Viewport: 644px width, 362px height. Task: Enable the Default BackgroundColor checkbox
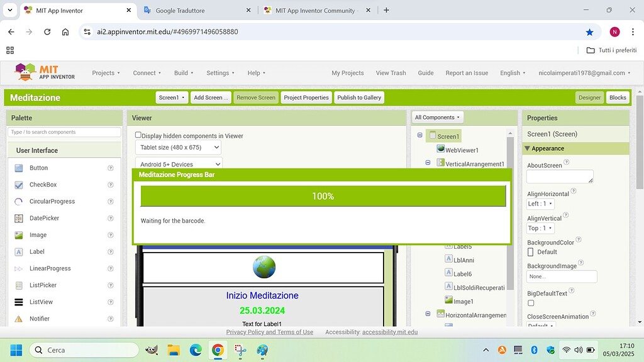(530, 251)
